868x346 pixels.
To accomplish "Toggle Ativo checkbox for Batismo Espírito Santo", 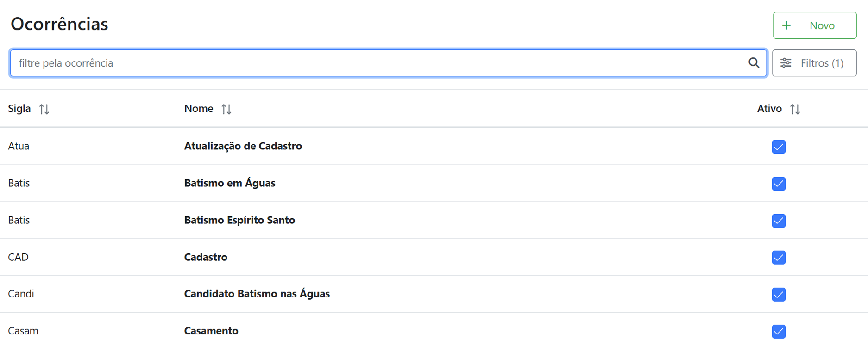I will (x=779, y=221).
